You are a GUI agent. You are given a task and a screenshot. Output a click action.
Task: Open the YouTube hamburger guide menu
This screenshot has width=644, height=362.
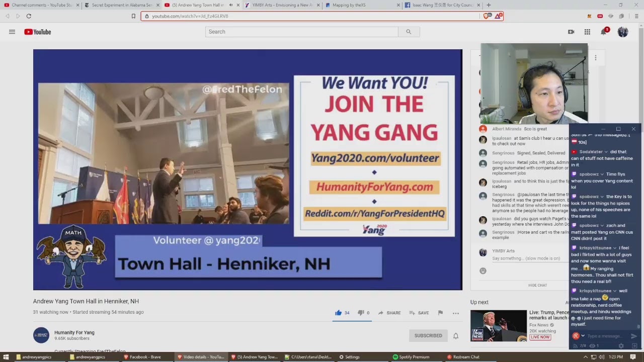tap(12, 32)
